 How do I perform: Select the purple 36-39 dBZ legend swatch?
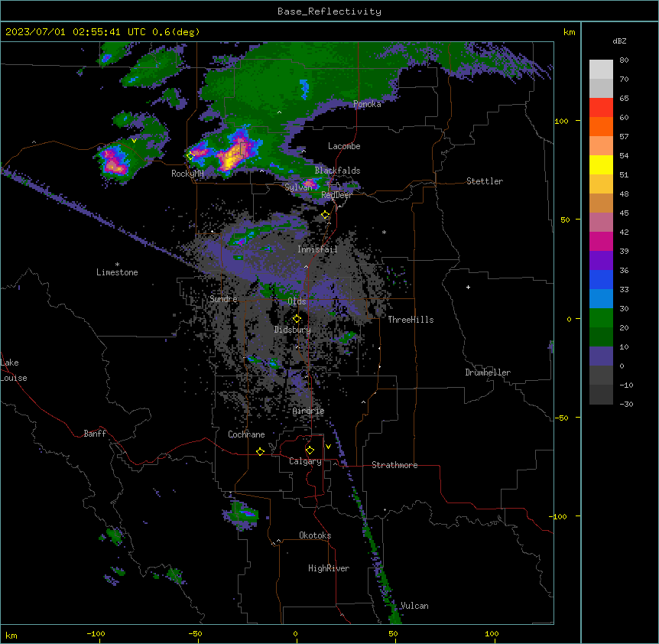(601, 260)
